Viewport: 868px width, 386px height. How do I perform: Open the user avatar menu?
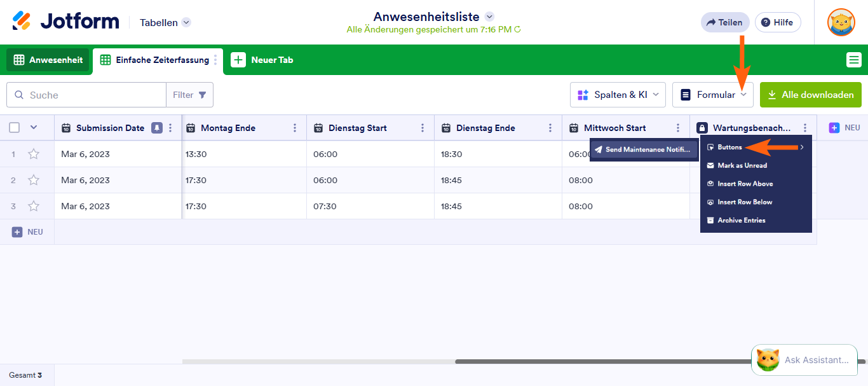pos(841,22)
